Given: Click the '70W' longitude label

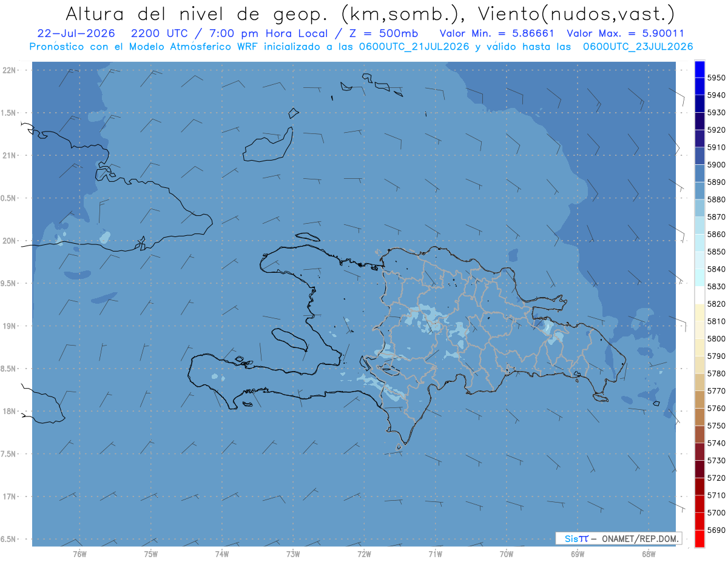Looking at the screenshot, I should [507, 554].
